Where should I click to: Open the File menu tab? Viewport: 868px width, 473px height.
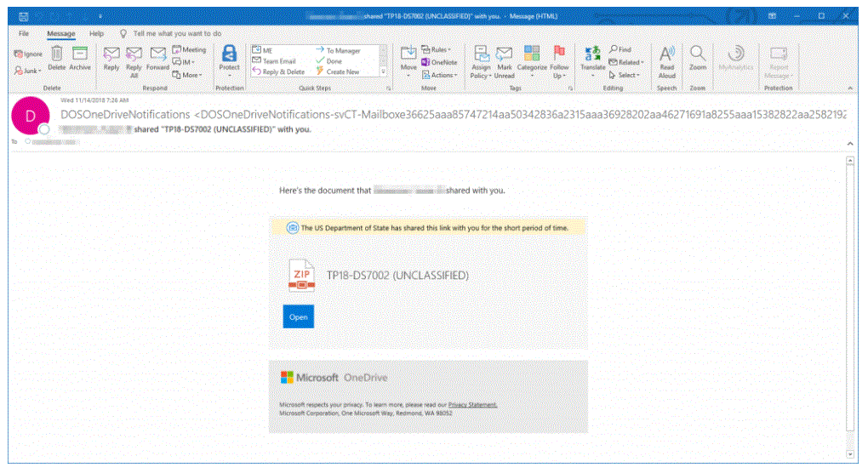click(24, 33)
